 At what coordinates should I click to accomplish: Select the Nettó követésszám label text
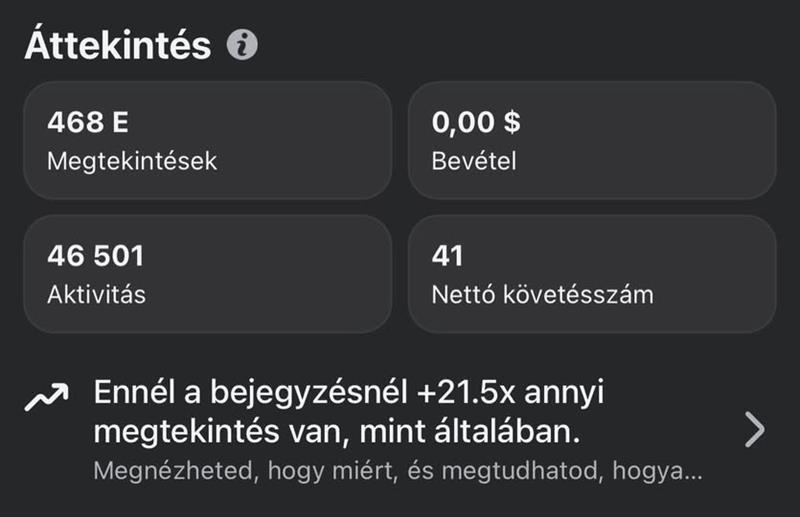click(x=542, y=295)
